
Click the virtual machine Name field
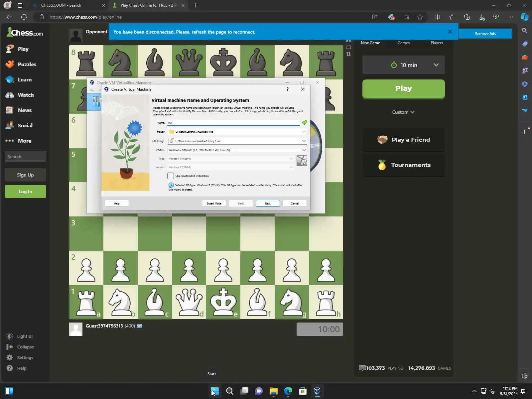[x=233, y=123]
